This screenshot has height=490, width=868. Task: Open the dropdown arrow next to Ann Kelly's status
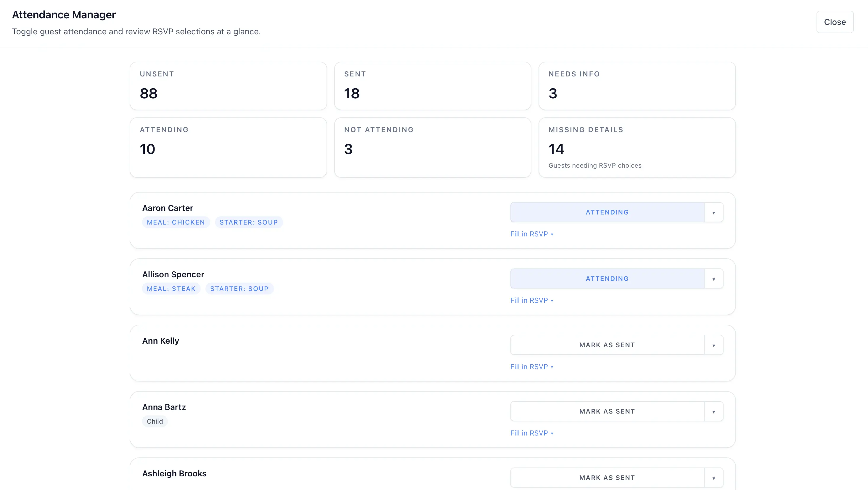tap(713, 345)
